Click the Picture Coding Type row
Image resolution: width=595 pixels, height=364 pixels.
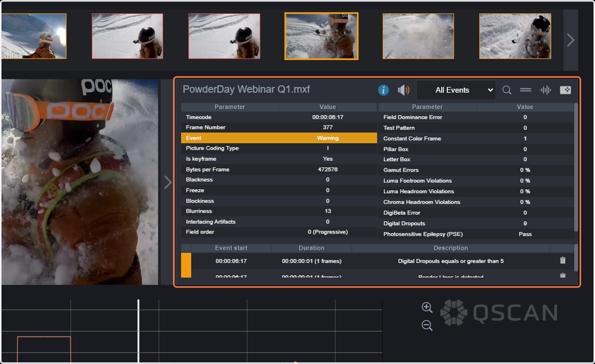tap(279, 148)
